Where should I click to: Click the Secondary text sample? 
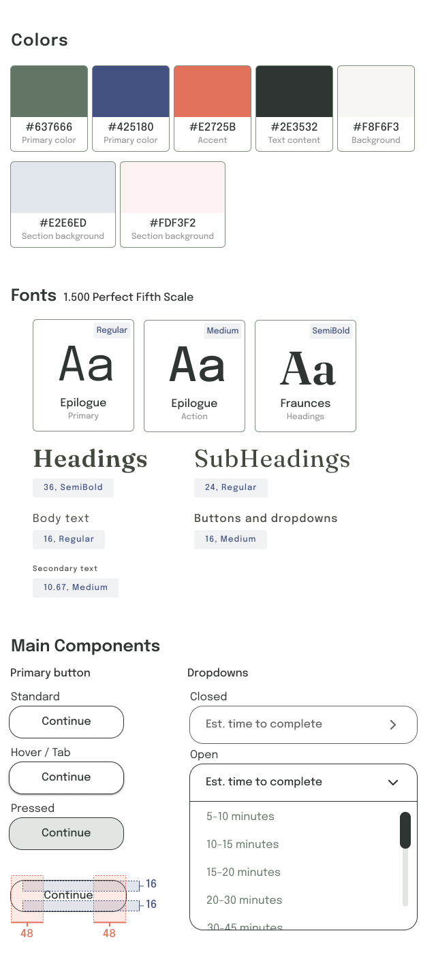coord(65,568)
